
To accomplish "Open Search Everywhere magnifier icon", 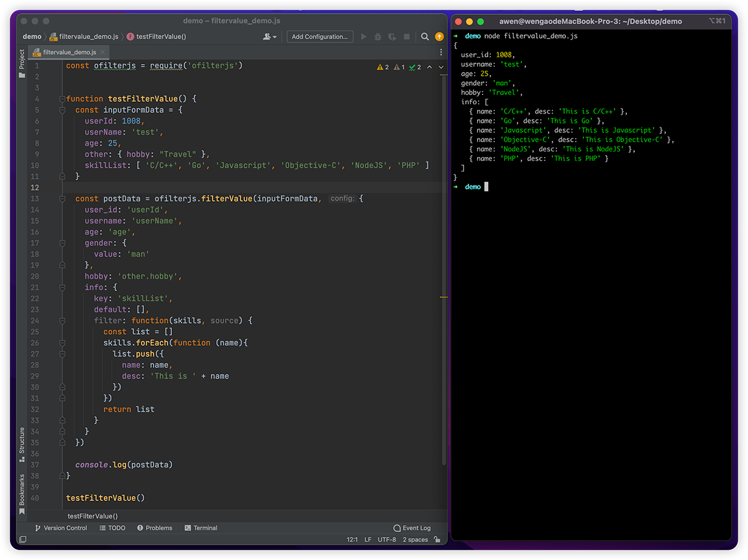I will (425, 37).
